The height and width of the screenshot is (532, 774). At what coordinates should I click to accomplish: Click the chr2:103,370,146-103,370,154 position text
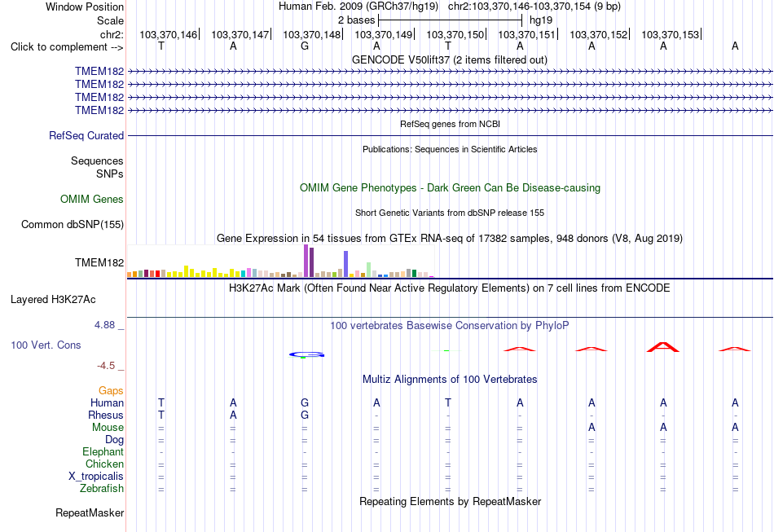534,7
